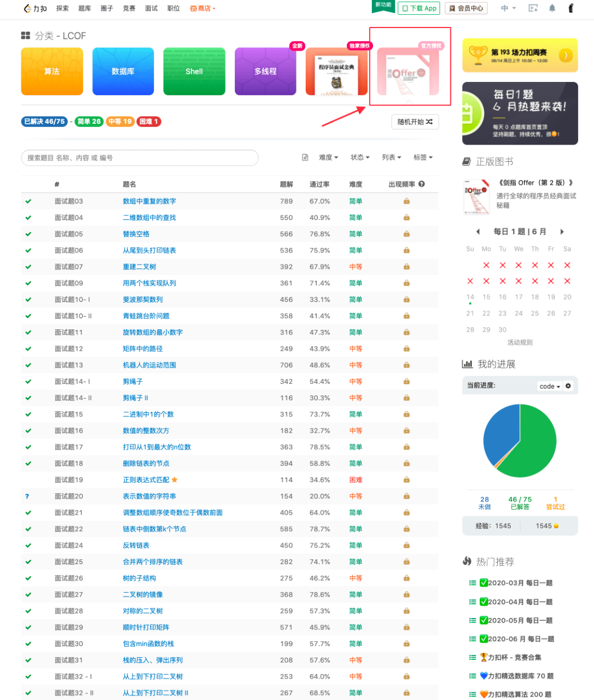The image size is (594, 700).
Task: Open problem 数组中重复的数字
Action: pos(149,201)
